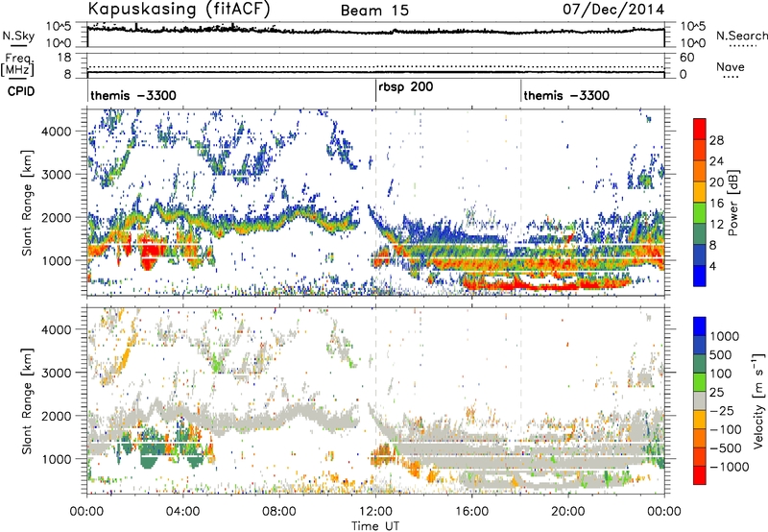Click the 'Kapuskasing (fitACF)' plot title

click(179, 9)
